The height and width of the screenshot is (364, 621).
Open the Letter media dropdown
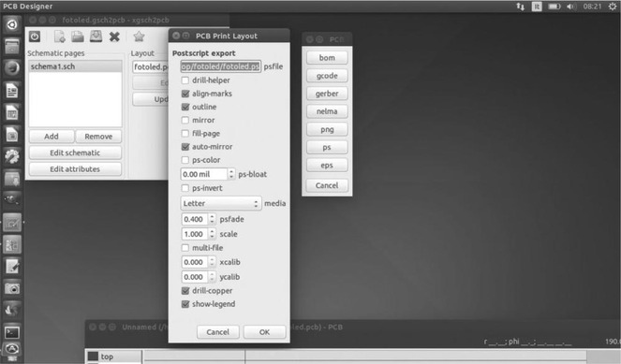[221, 203]
